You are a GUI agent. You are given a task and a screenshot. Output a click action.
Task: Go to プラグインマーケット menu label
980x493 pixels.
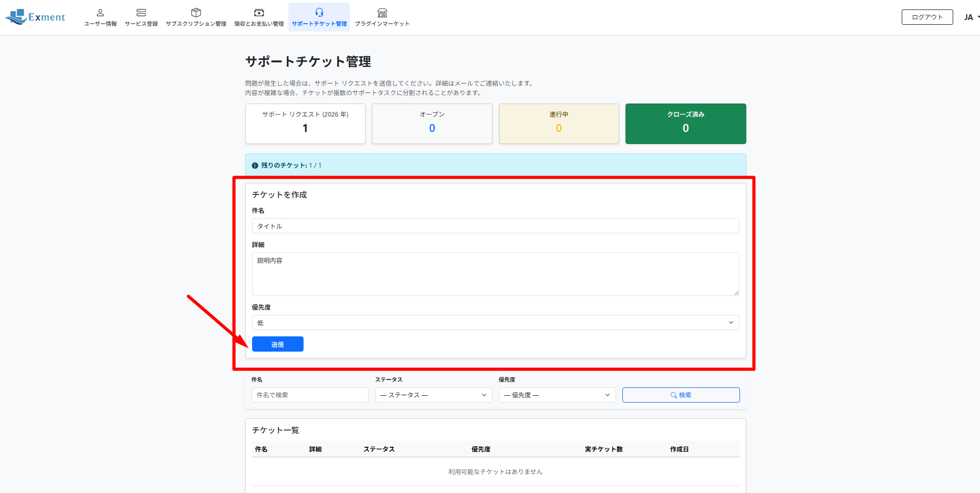[382, 24]
